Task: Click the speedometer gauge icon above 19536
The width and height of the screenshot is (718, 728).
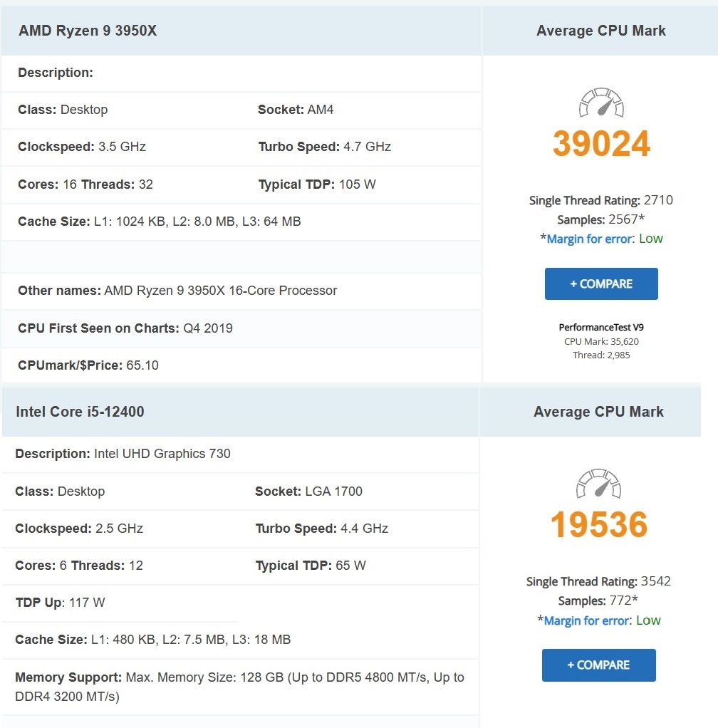Action: point(598,485)
